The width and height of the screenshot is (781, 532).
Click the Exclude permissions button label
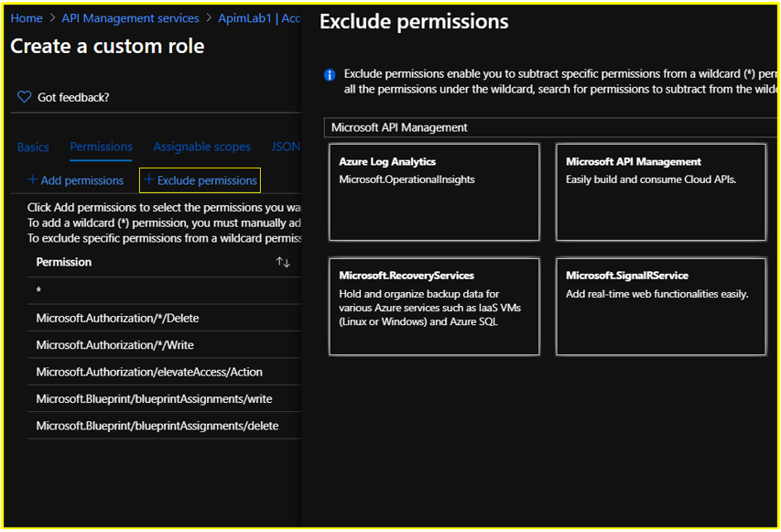click(207, 180)
